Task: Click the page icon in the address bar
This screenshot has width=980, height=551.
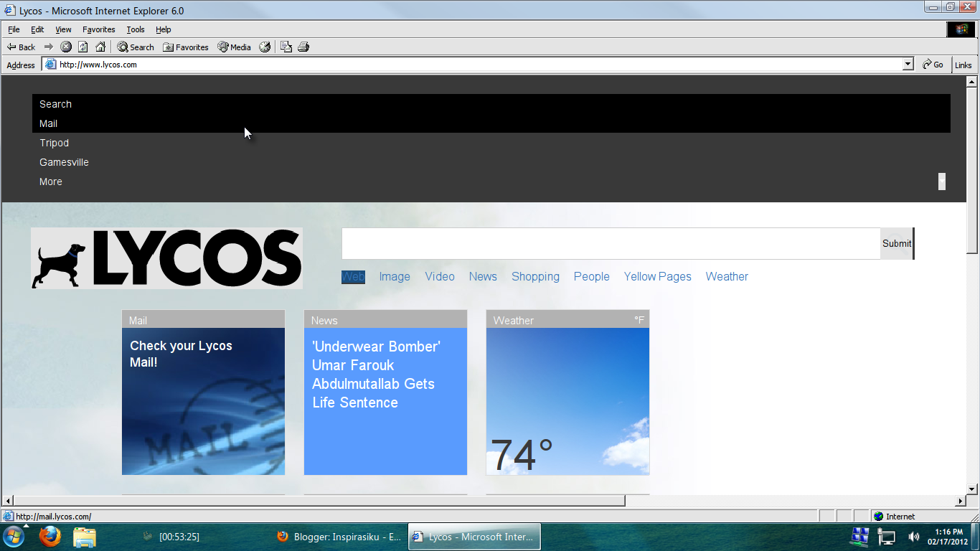Action: (50, 65)
